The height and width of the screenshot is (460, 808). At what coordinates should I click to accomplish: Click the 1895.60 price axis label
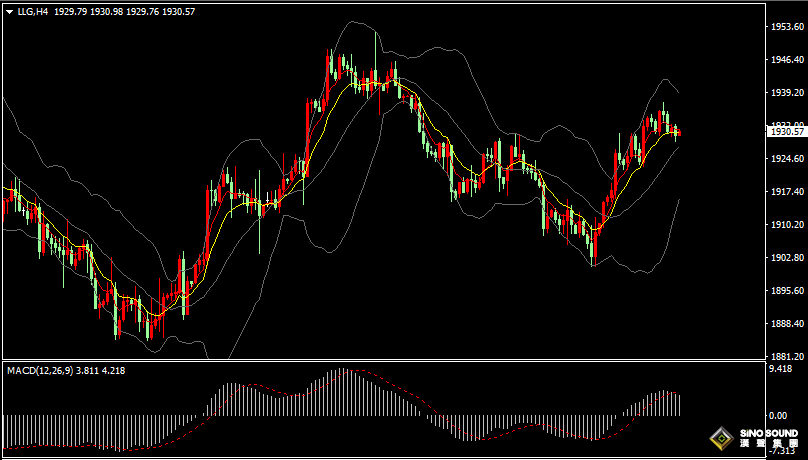[785, 291]
